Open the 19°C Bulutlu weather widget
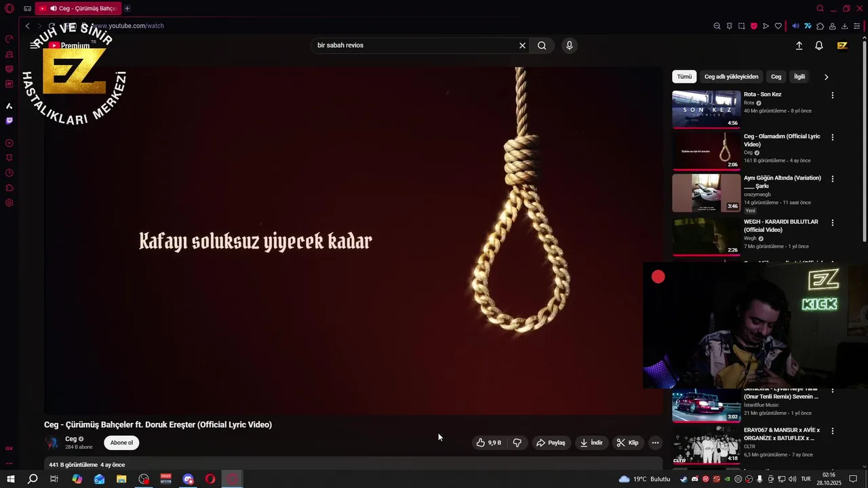Image resolution: width=868 pixels, height=488 pixels. tap(644, 479)
